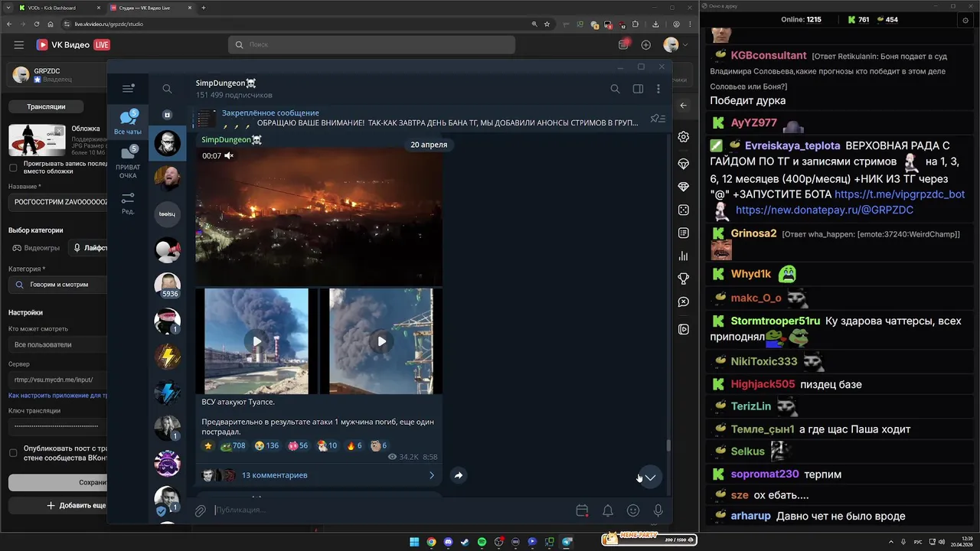Add the crying reaction with 136

[266, 445]
